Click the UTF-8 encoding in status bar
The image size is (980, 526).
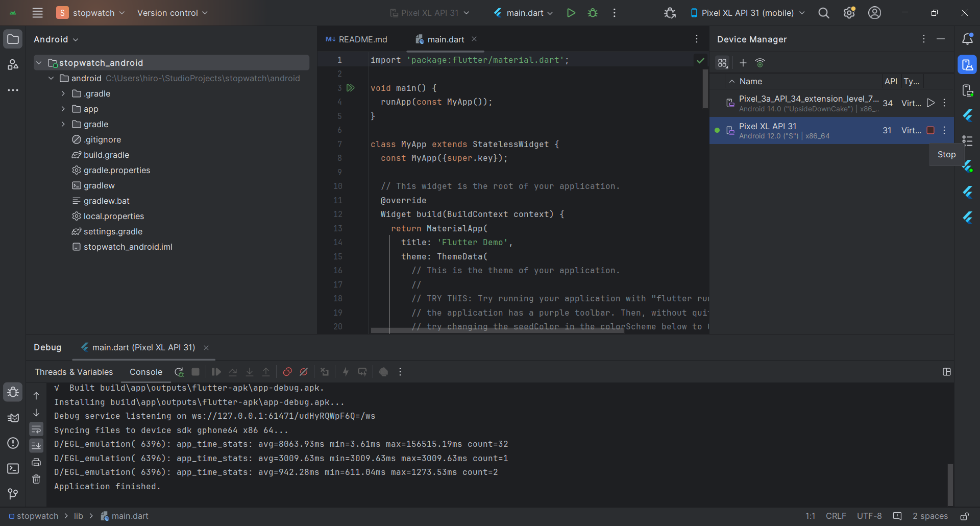(x=869, y=516)
